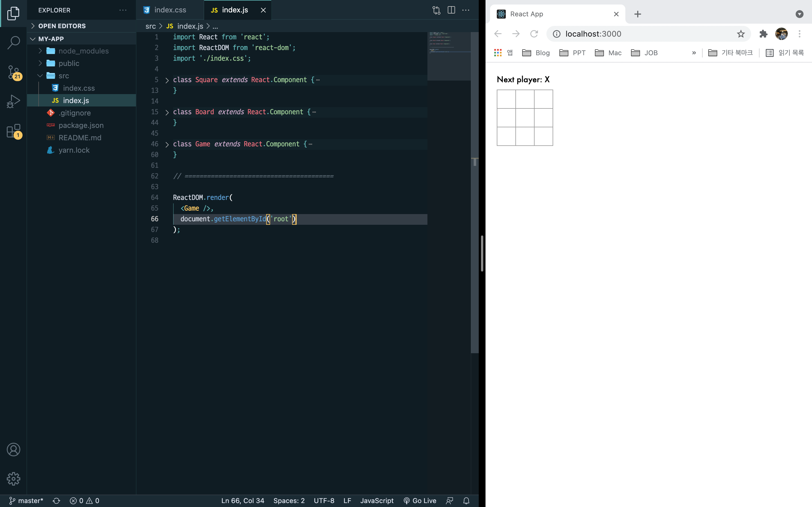Bookmark this page with star icon

tap(741, 34)
